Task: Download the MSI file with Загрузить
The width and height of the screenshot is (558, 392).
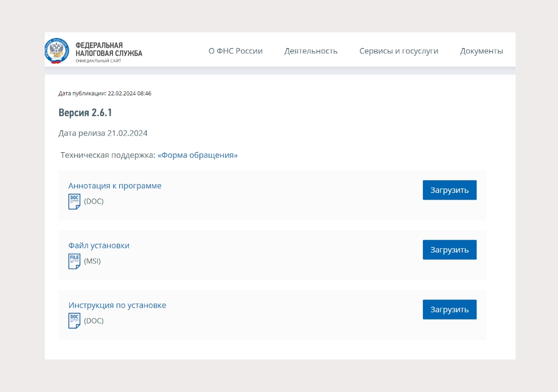Action: point(449,250)
